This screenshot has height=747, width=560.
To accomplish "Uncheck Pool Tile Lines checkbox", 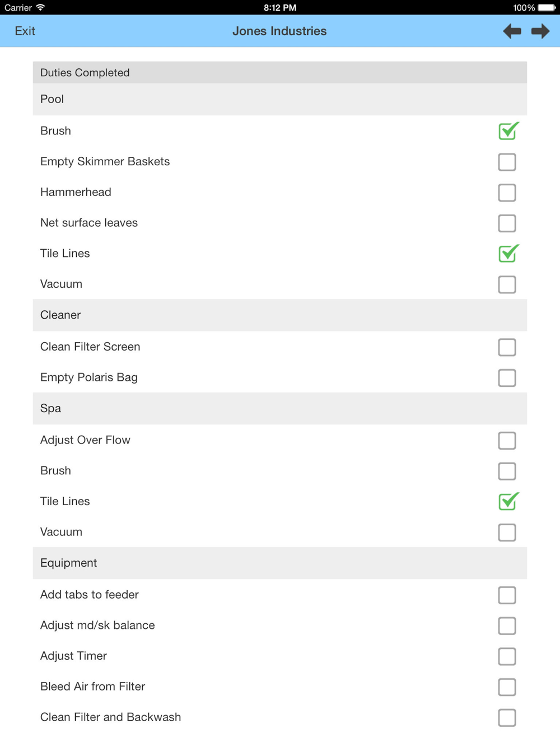I will 507,254.
